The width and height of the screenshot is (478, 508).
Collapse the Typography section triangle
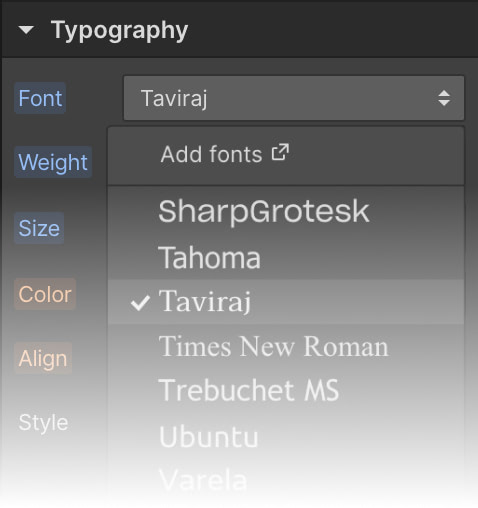(26, 30)
